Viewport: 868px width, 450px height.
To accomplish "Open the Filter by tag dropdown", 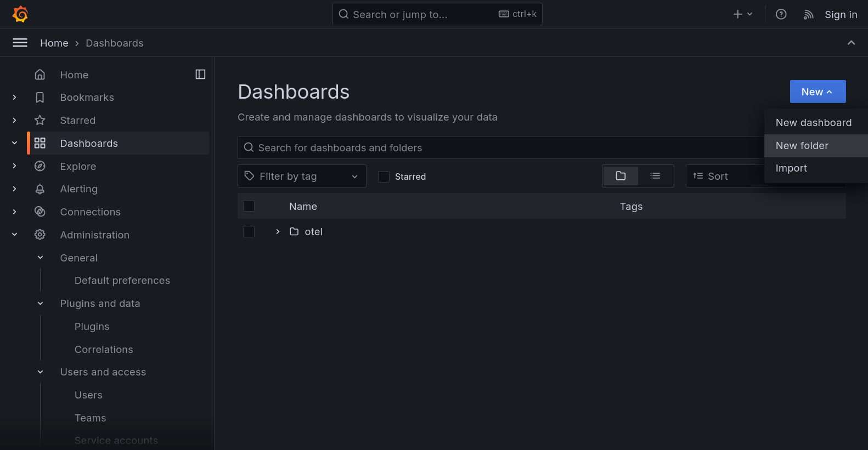I will pos(302,176).
